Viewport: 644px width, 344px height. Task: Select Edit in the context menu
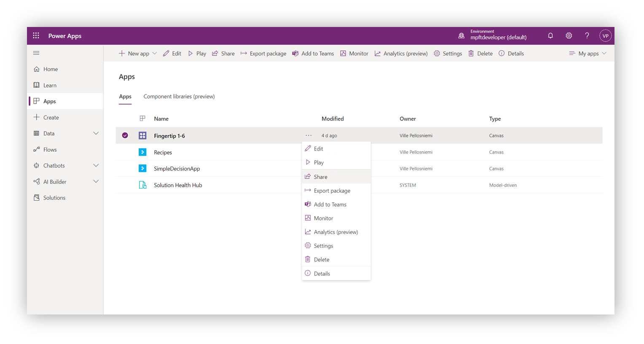[336, 149]
